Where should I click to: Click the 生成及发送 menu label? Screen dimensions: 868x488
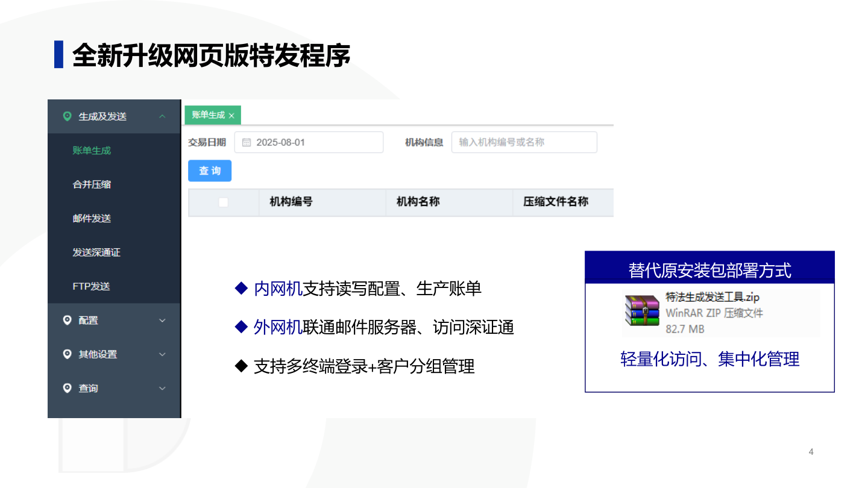tap(102, 116)
